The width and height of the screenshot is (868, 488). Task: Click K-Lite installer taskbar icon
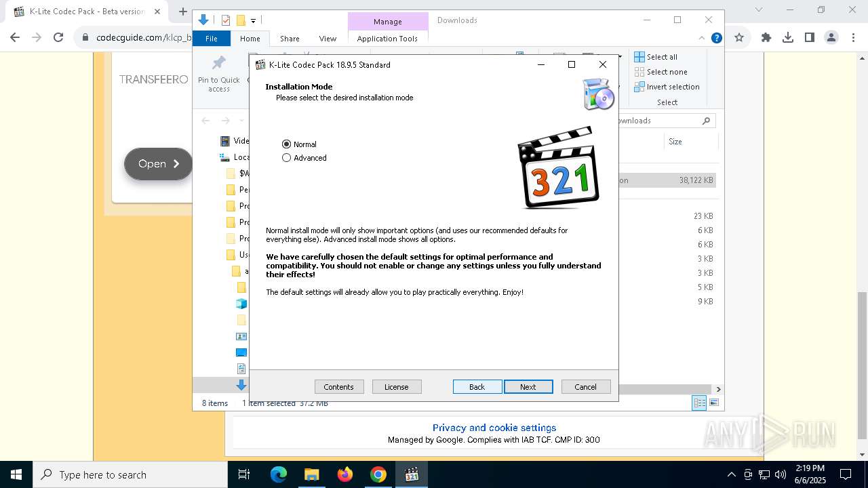[x=412, y=474]
